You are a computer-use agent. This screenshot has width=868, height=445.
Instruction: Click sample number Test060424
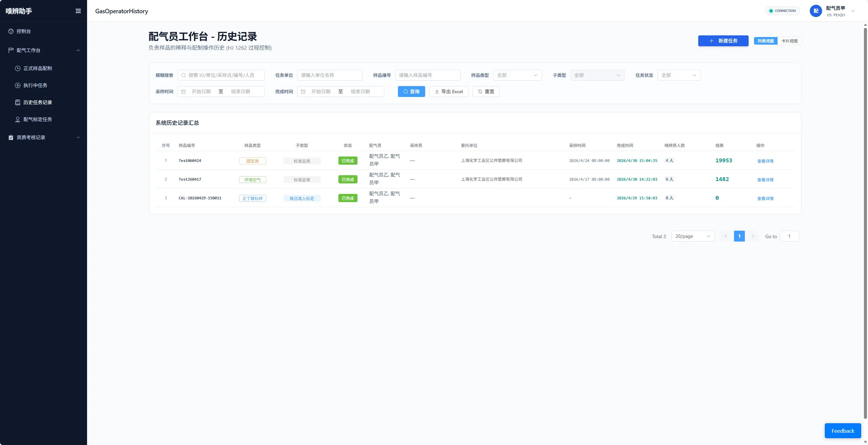[190, 161]
